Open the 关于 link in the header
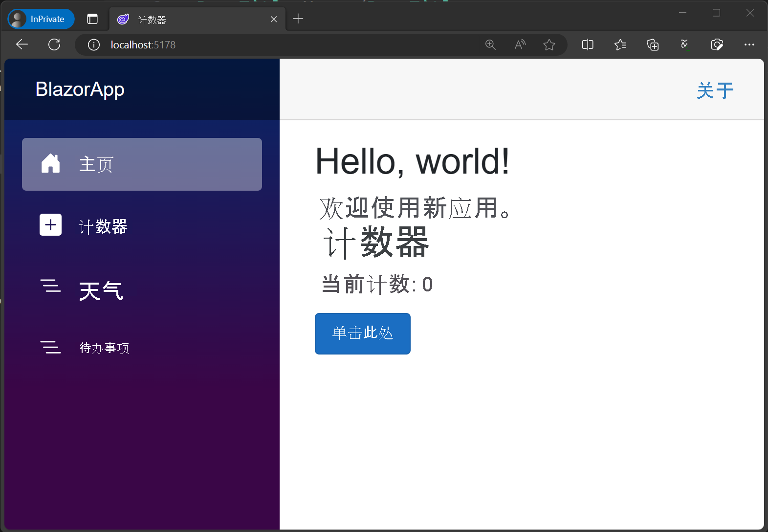The height and width of the screenshot is (532, 768). pyautogui.click(x=715, y=90)
